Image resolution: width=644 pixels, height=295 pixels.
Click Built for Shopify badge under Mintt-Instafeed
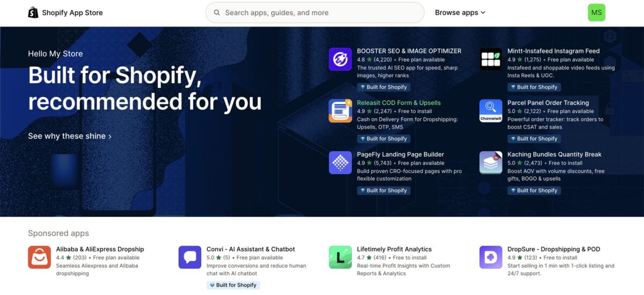click(x=534, y=87)
